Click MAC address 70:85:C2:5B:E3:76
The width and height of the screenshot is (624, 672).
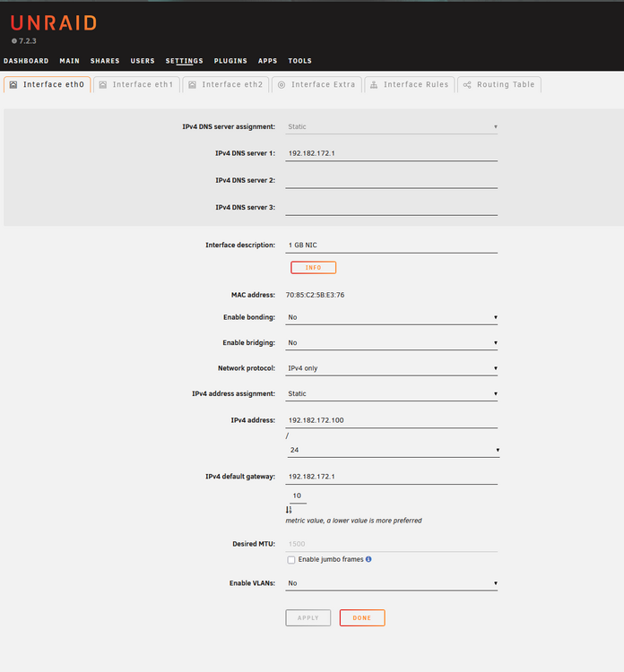[315, 295]
